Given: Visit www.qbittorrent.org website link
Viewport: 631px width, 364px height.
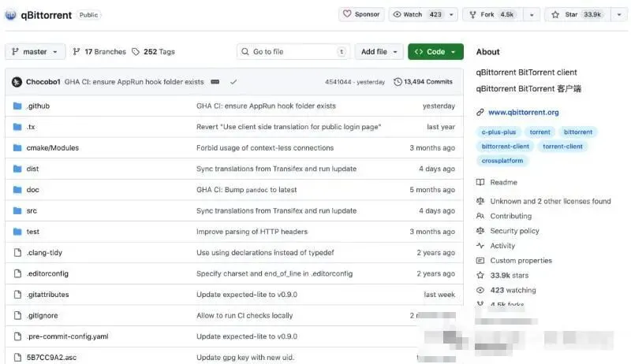Looking at the screenshot, I should [524, 113].
